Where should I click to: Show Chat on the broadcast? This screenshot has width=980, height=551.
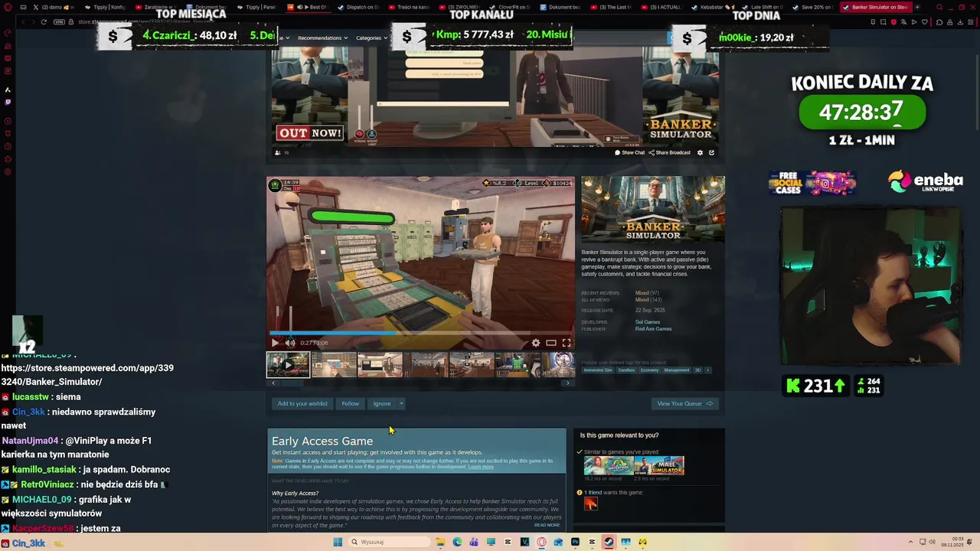[x=630, y=152]
